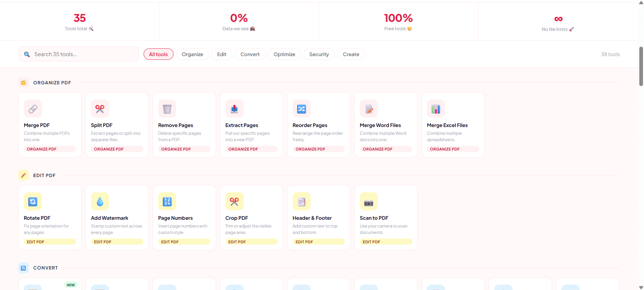Viewport: 644px width, 290px height.
Task: Click the vertical scrollbar thumb
Action: [641, 66]
